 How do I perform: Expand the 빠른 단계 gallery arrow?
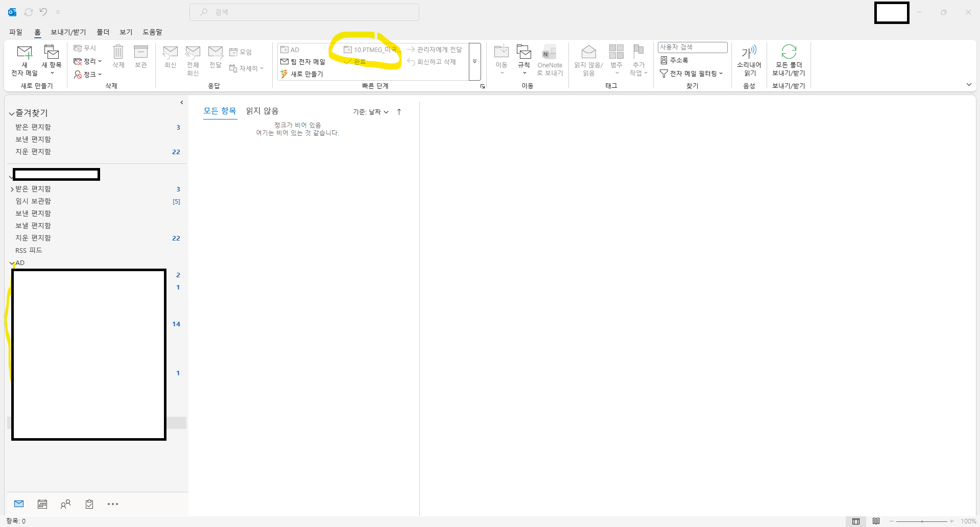coord(474,62)
